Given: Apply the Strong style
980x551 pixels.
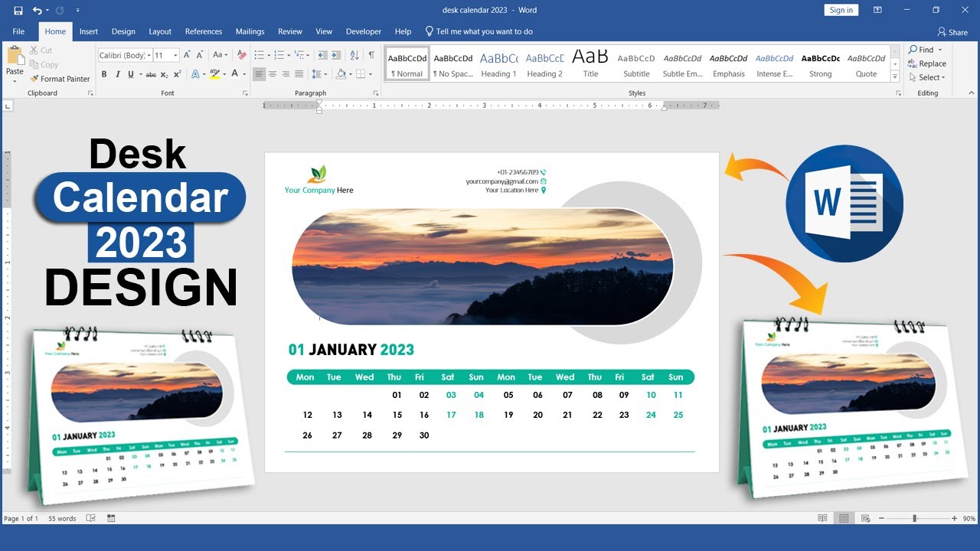Looking at the screenshot, I should coord(820,64).
